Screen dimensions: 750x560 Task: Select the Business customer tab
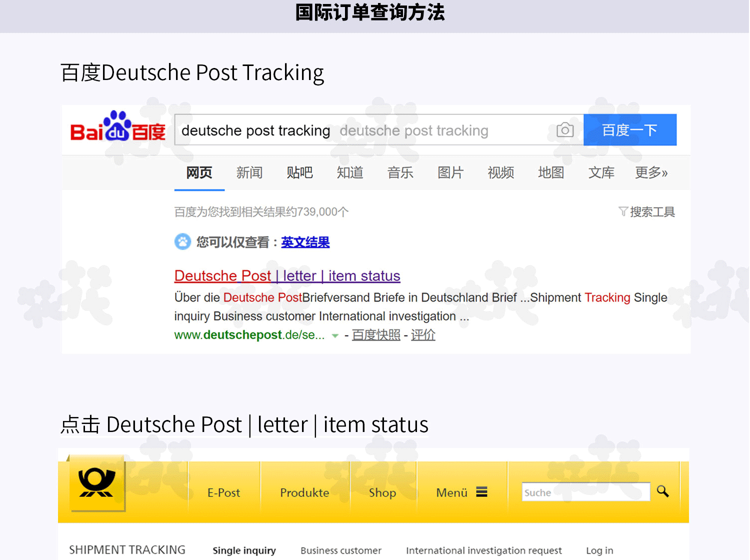[x=341, y=550]
